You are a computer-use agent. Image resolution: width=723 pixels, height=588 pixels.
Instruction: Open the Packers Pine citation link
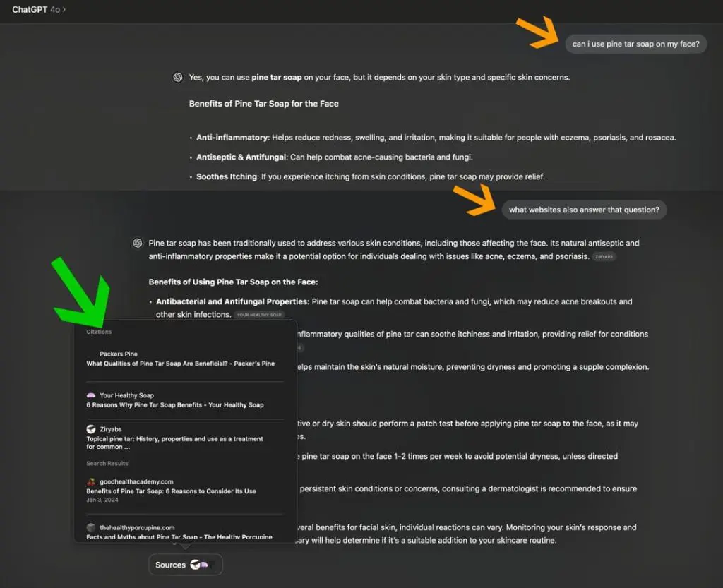180,359
